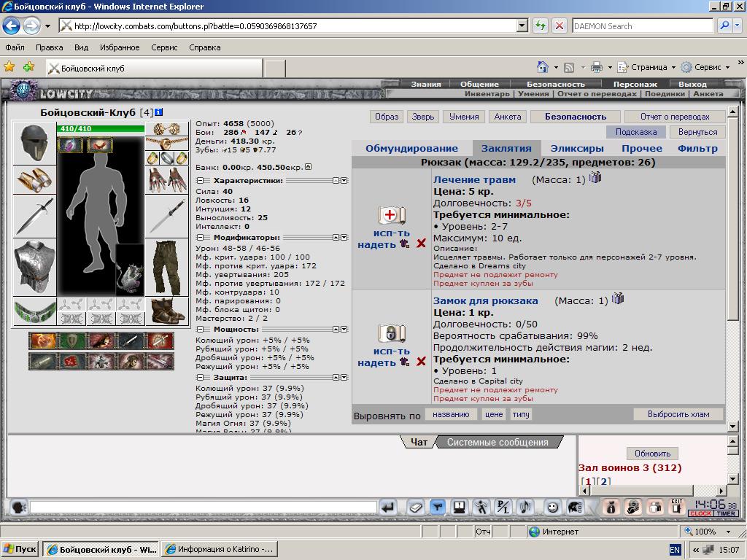Toggle the chat filter funnel icon
Screen dimensions: 747x560
click(x=438, y=507)
